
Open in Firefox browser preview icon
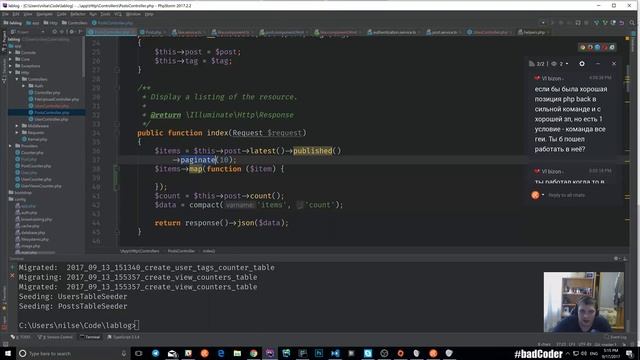pos(590,47)
